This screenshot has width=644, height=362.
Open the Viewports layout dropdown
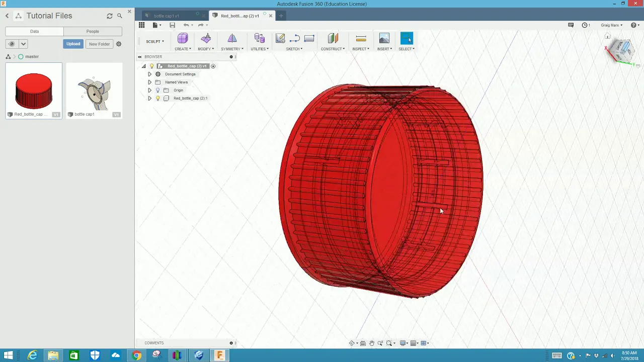[425, 343]
